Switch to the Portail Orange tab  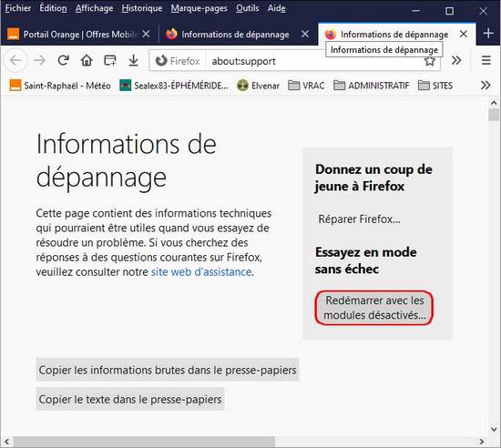tap(78, 34)
